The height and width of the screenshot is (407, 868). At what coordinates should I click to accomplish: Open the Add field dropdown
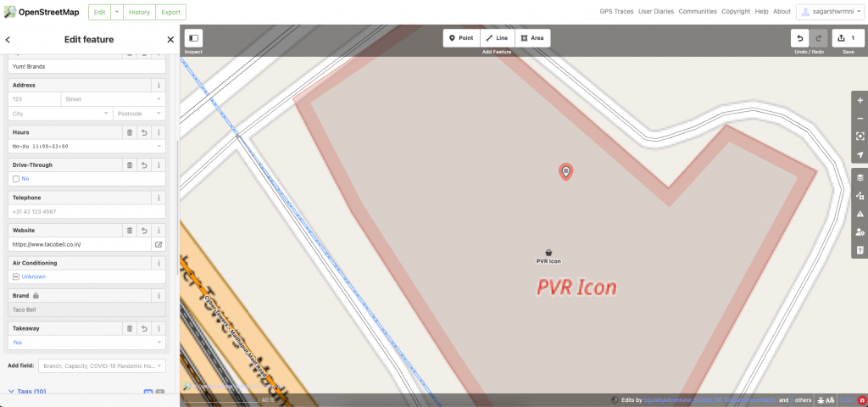pos(102,366)
